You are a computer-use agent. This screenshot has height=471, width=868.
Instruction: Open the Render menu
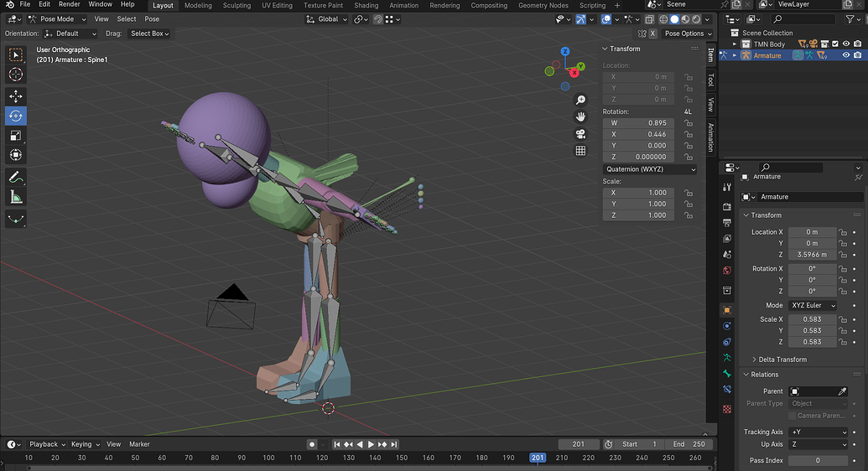pyautogui.click(x=70, y=4)
